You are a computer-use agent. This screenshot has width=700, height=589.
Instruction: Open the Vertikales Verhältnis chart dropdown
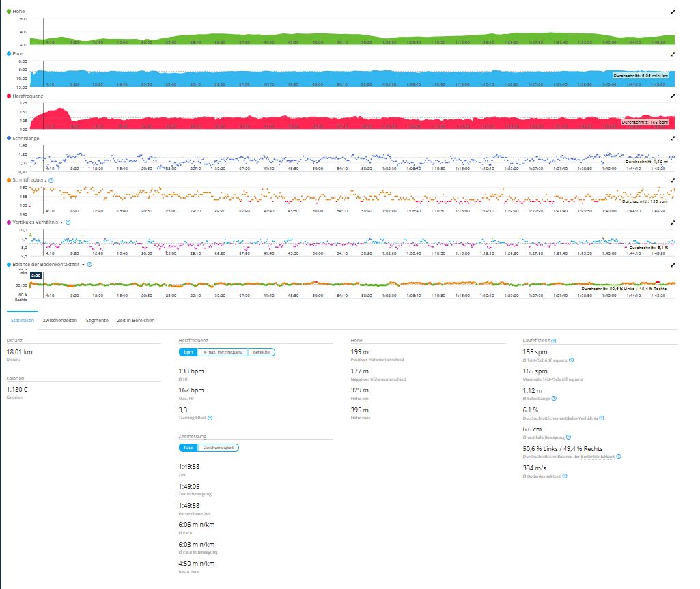[x=61, y=222]
